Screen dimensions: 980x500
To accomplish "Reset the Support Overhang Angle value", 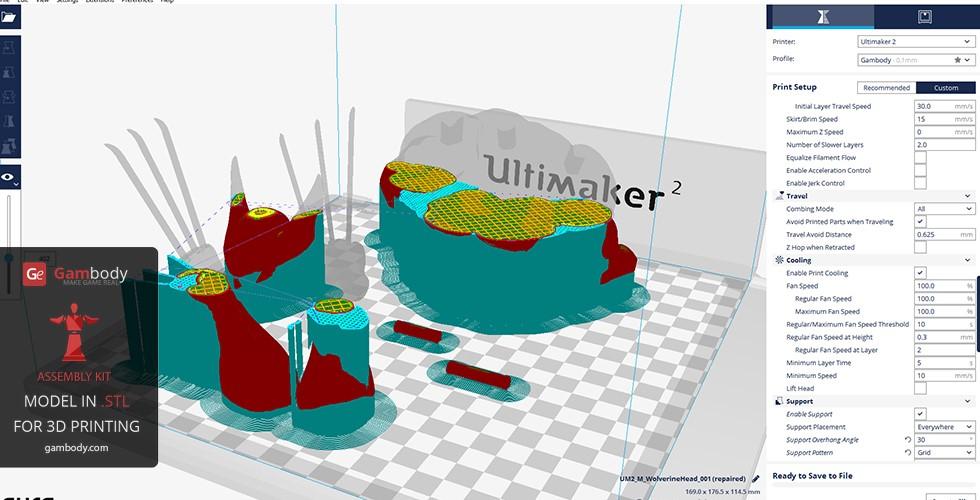I will pyautogui.click(x=908, y=440).
